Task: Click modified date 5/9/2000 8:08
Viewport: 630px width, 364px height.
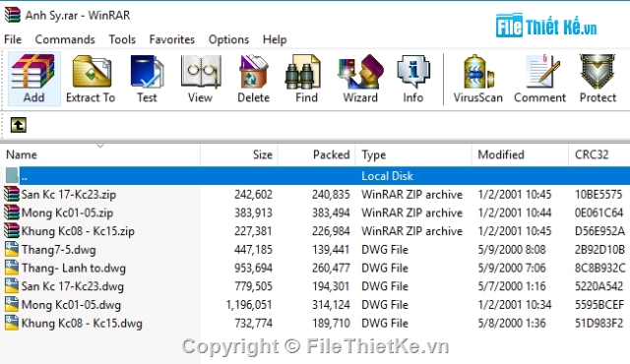Action: [512, 250]
